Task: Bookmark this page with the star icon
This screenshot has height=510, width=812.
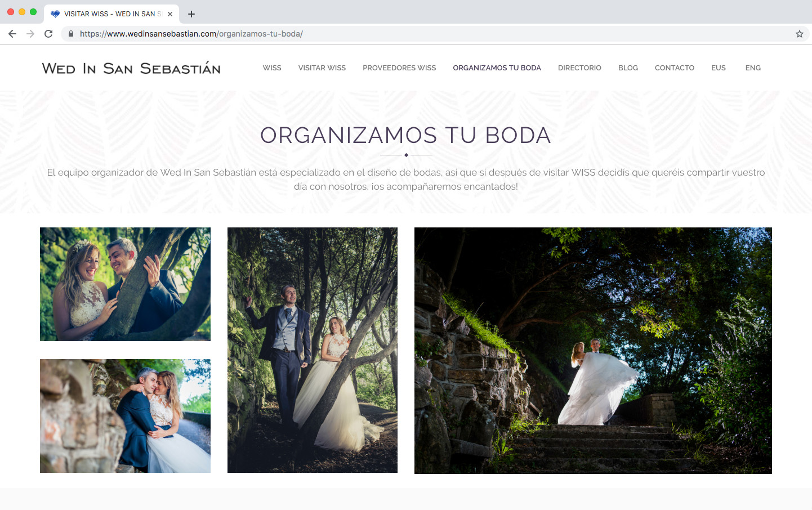Action: pyautogui.click(x=799, y=34)
